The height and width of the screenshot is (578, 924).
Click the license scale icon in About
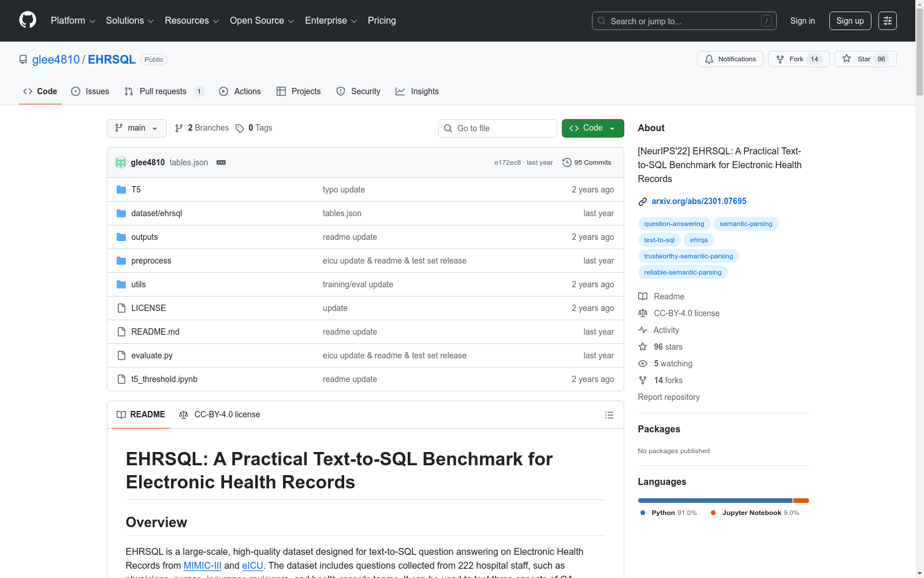(643, 313)
